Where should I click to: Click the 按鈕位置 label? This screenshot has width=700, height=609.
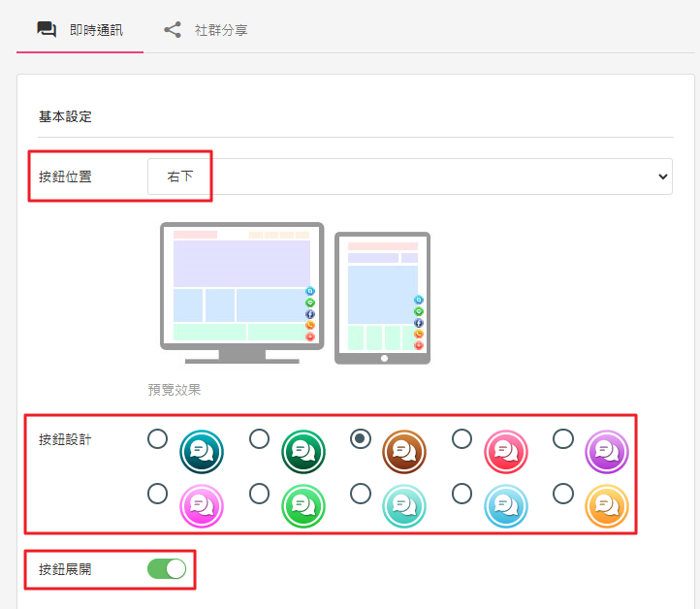[65, 176]
